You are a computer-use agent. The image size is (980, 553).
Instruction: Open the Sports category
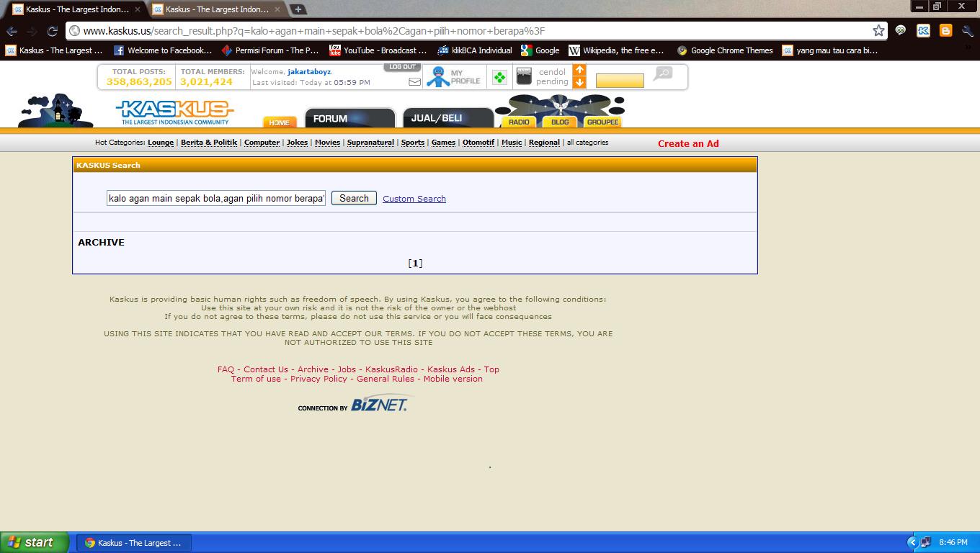point(413,143)
